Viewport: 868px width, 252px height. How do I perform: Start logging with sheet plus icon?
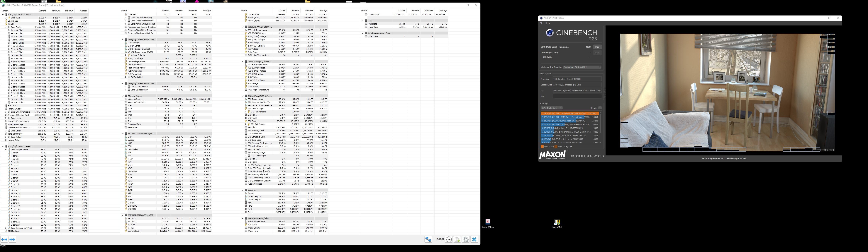click(x=457, y=240)
